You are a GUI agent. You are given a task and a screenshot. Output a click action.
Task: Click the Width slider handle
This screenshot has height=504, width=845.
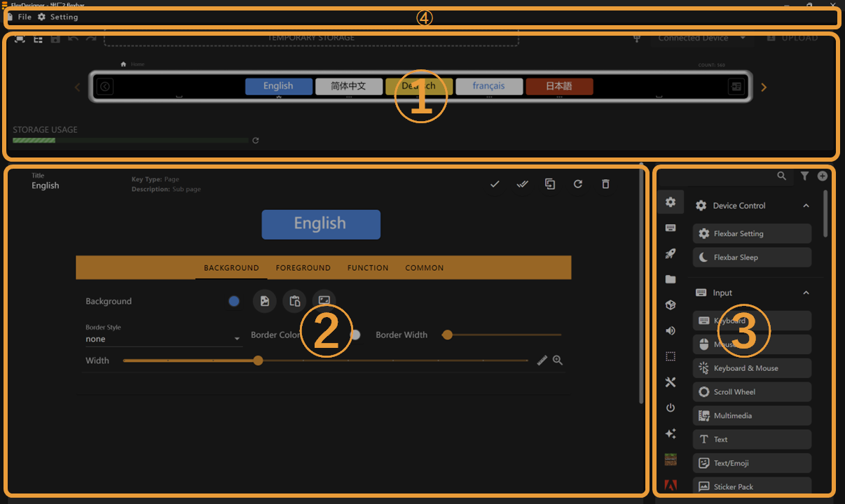pos(258,360)
